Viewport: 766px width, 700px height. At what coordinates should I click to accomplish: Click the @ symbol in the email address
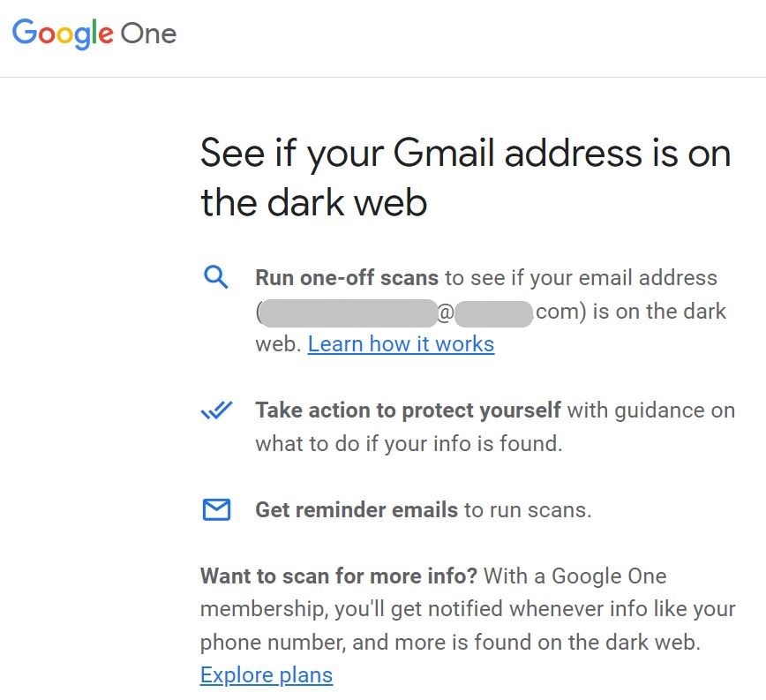[446, 313]
